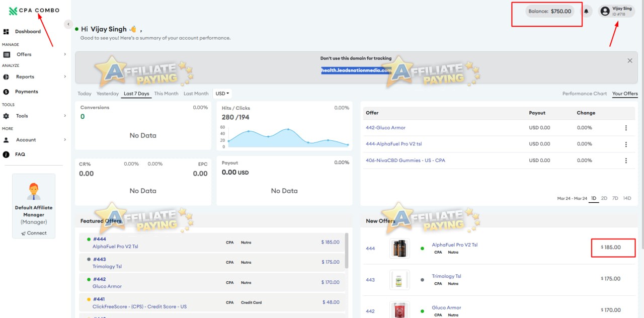Expand the Tools submenu chevron
This screenshot has height=318, width=644.
click(65, 116)
